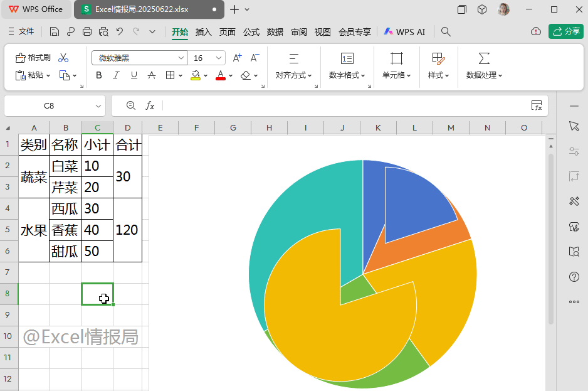The height and width of the screenshot is (391, 588).
Task: Apply cell borders icon
Action: 171,75
